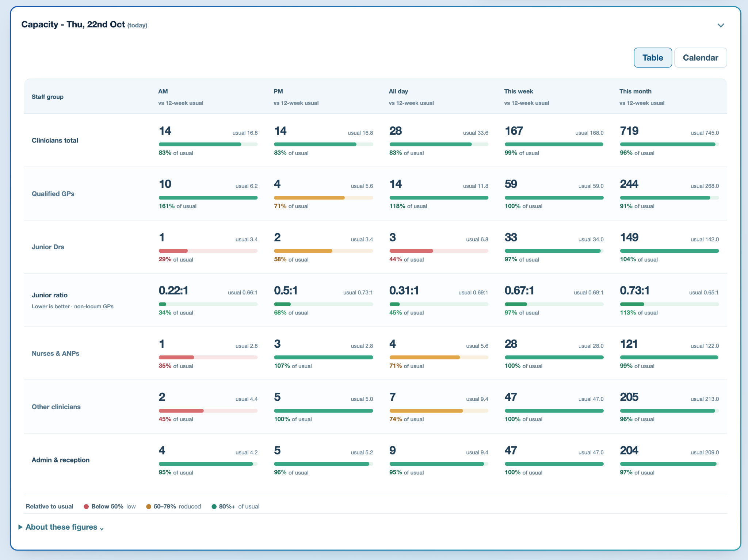Click the 167 clinicians this week value

(x=514, y=131)
